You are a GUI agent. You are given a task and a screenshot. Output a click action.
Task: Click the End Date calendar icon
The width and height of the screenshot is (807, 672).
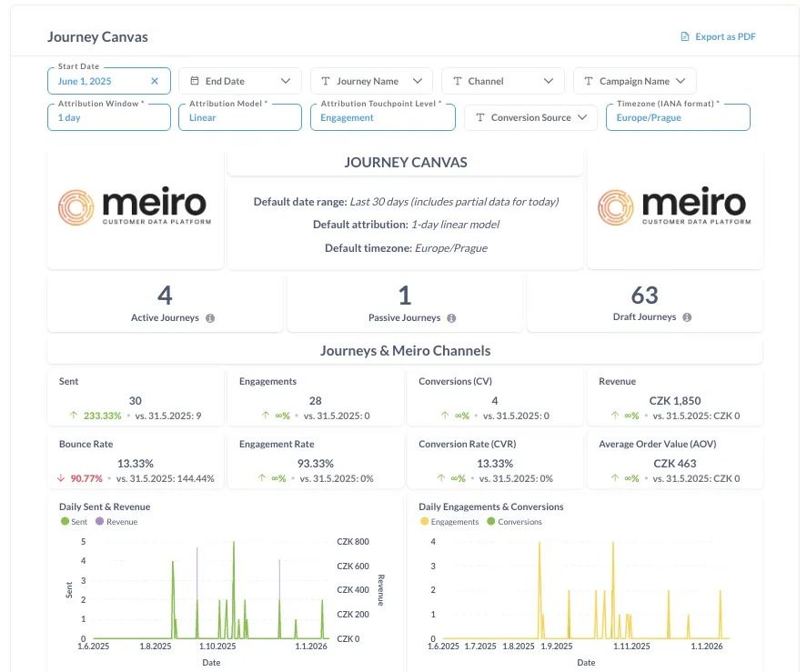pos(195,81)
